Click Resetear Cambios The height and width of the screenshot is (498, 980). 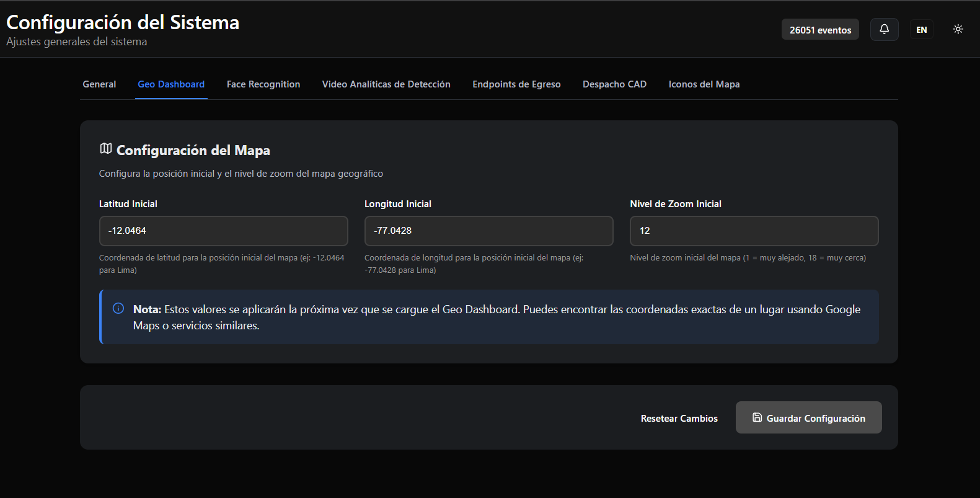(x=679, y=418)
